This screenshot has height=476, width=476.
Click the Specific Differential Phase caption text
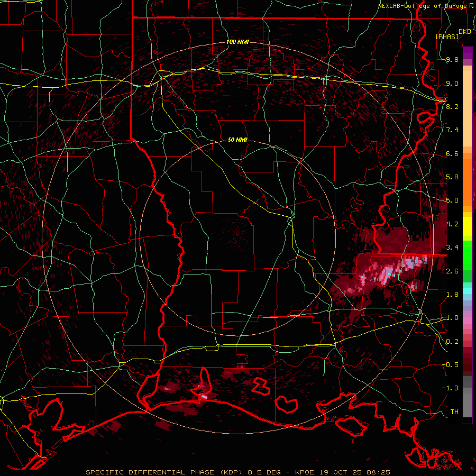click(238, 472)
